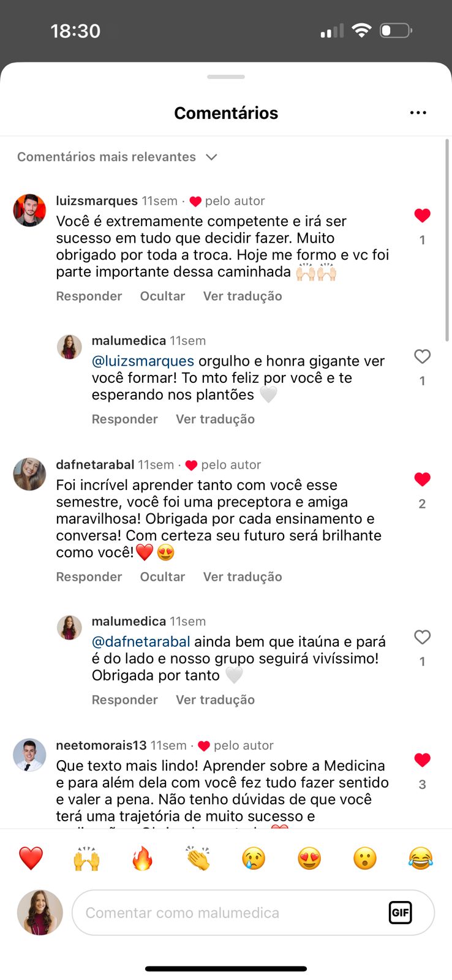Reply to the luizsmarques comment
The image size is (452, 980).
(89, 296)
